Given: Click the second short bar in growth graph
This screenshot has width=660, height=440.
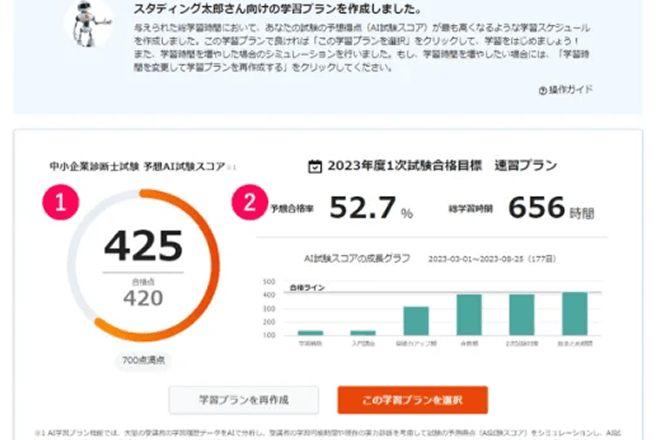Looking at the screenshot, I should click(362, 332).
